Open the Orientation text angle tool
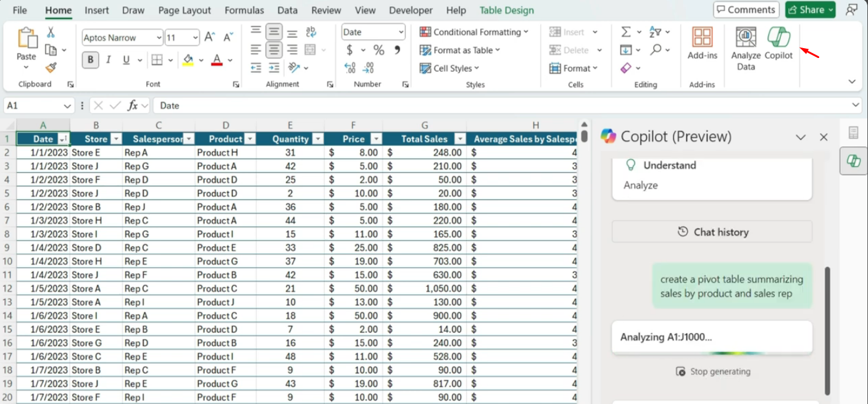This screenshot has height=404, width=868. pyautogui.click(x=294, y=68)
